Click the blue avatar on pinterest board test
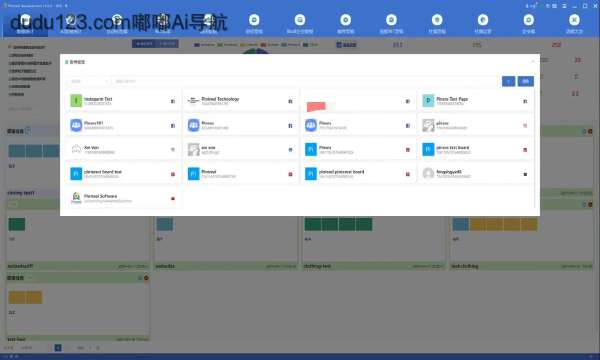The image size is (600, 360). click(x=76, y=174)
